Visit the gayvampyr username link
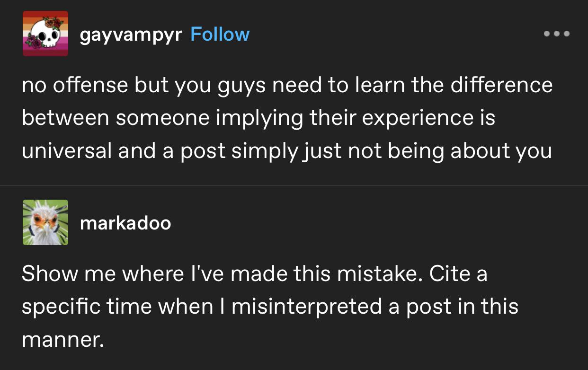This screenshot has width=588, height=370. click(131, 35)
